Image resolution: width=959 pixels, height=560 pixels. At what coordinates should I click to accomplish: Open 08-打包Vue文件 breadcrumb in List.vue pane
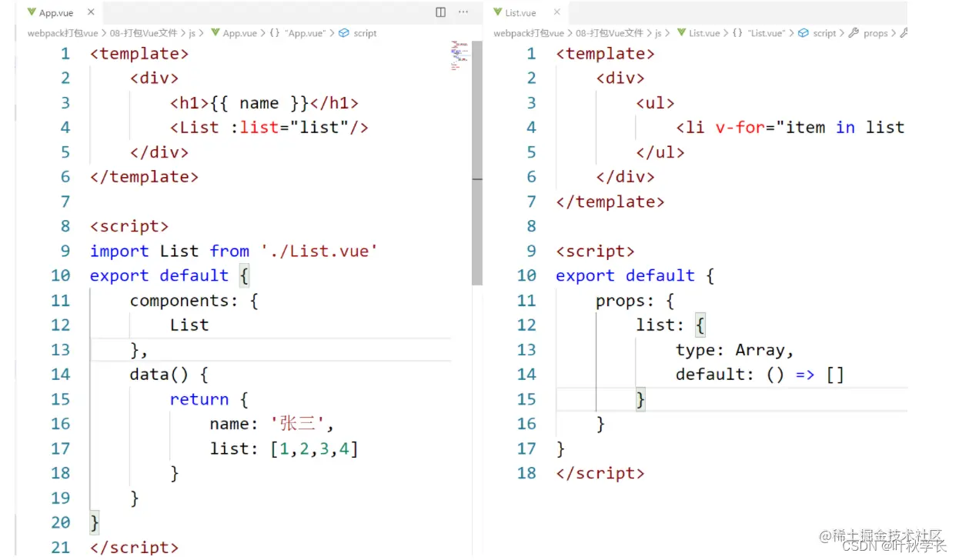tap(611, 33)
